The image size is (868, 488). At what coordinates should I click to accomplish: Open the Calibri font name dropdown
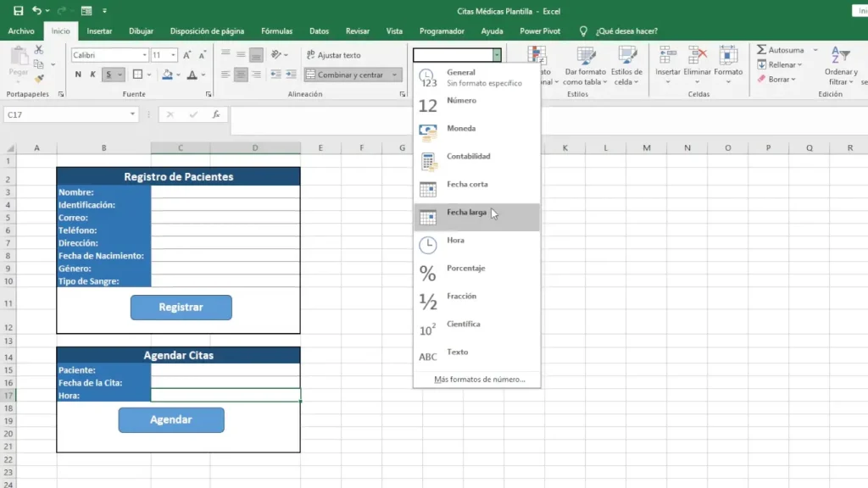pyautogui.click(x=144, y=55)
